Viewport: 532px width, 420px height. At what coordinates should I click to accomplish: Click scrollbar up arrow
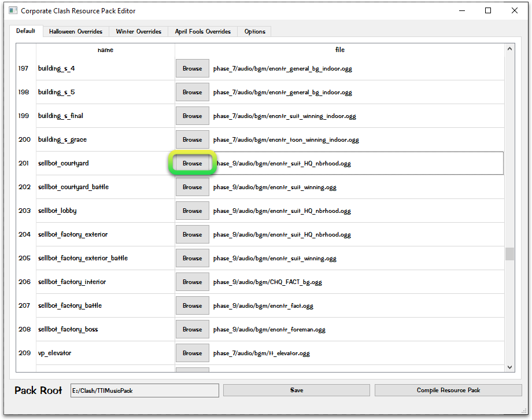click(509, 49)
